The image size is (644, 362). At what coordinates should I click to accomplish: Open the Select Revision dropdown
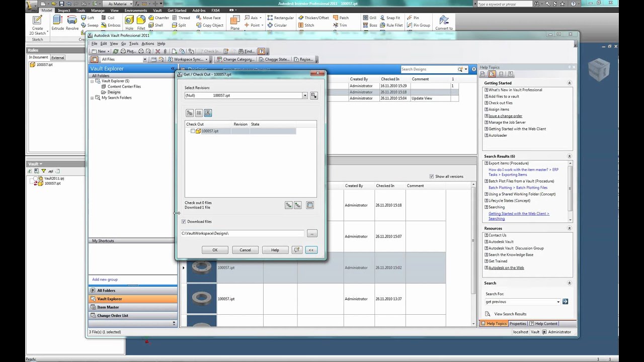point(305,96)
